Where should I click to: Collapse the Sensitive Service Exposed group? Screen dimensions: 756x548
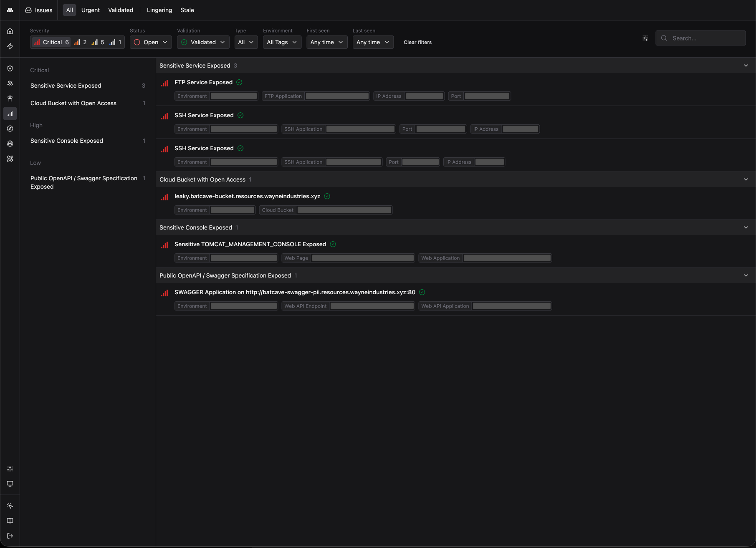click(x=746, y=66)
